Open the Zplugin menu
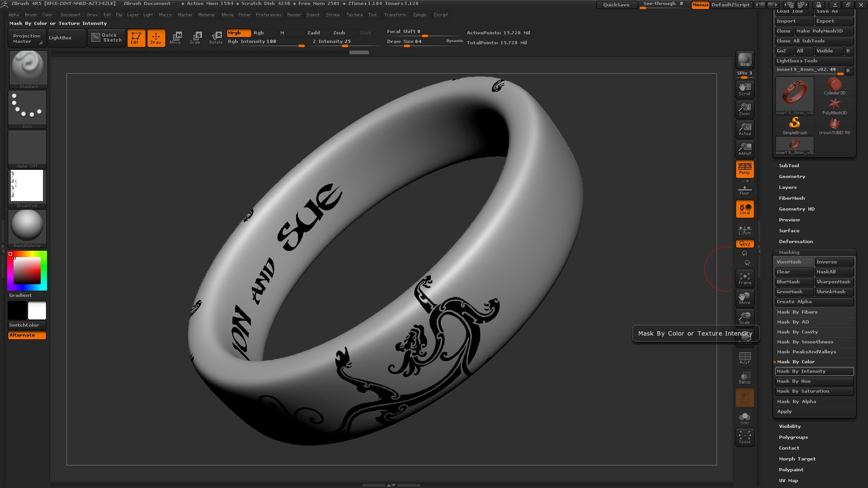 pyautogui.click(x=420, y=15)
